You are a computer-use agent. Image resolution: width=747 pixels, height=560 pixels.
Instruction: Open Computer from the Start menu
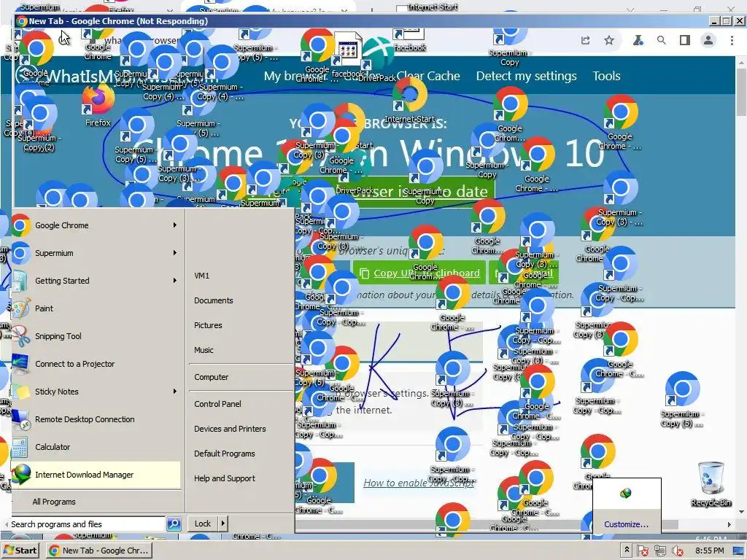[211, 377]
